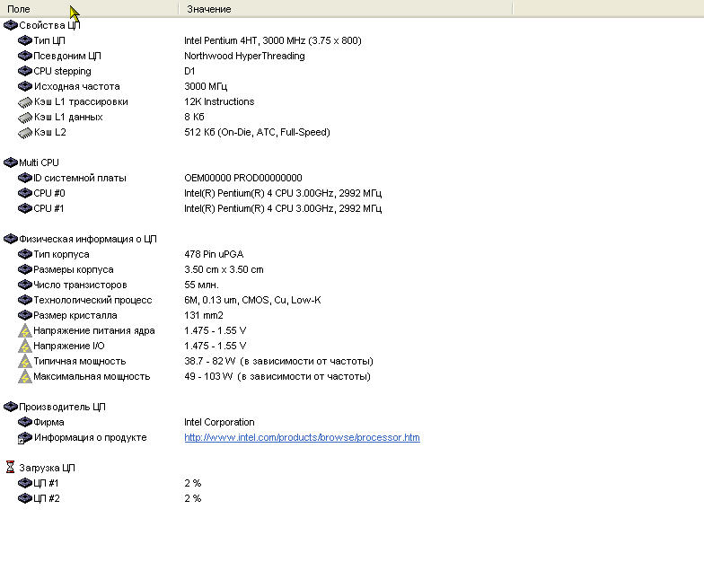Click icon beside 'ID системной платы'

point(25,178)
